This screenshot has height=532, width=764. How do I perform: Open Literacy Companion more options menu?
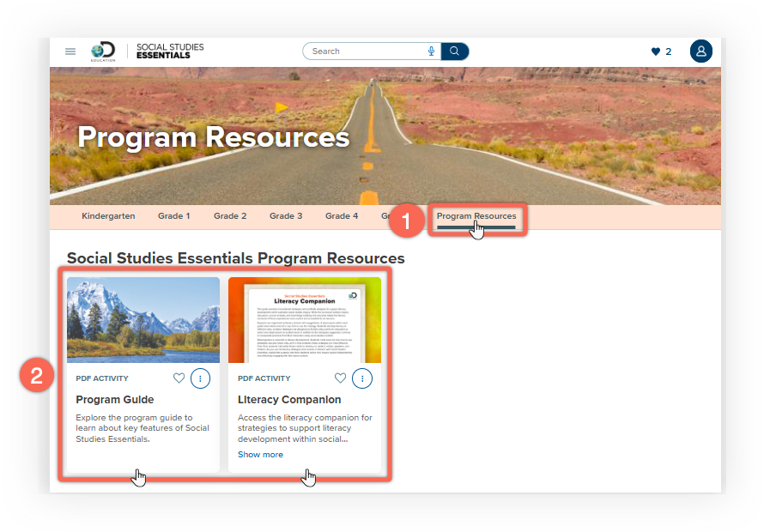pos(362,378)
